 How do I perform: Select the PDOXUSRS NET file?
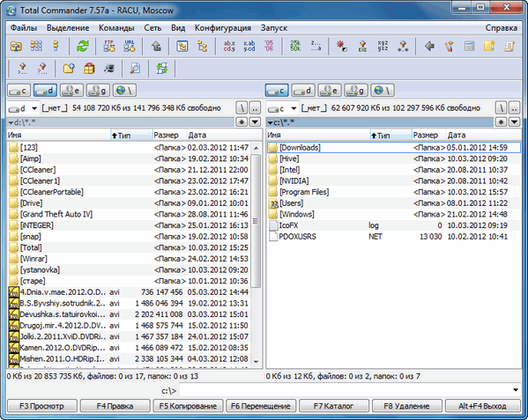point(394,236)
